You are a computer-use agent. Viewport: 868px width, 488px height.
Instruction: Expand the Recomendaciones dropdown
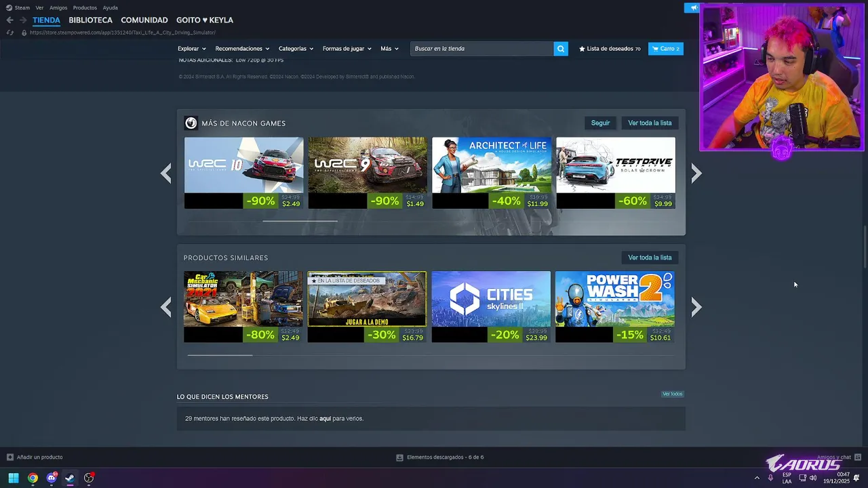pyautogui.click(x=242, y=49)
